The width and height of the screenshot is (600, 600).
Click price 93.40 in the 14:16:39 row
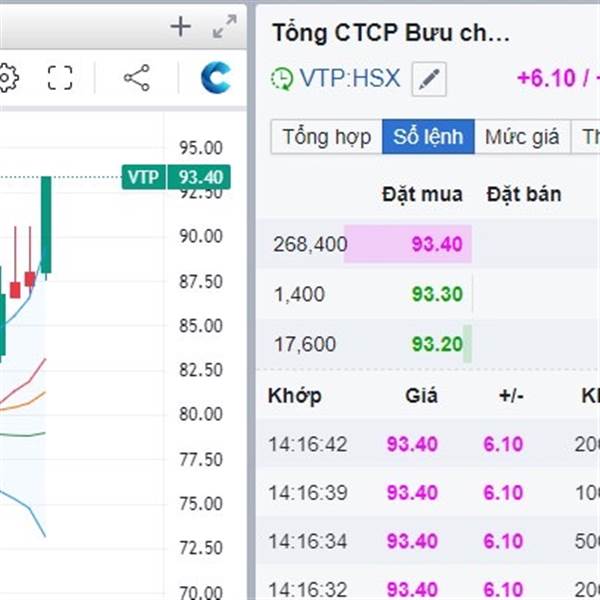click(412, 493)
